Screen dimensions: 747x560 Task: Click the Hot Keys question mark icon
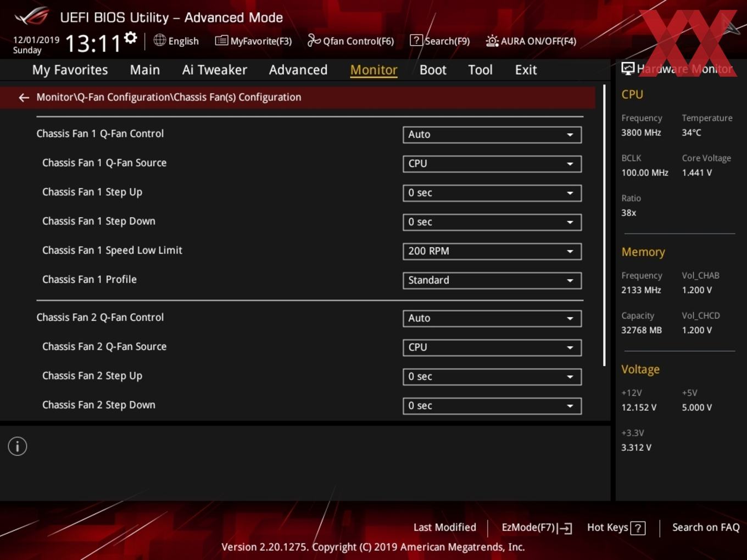[638, 528]
